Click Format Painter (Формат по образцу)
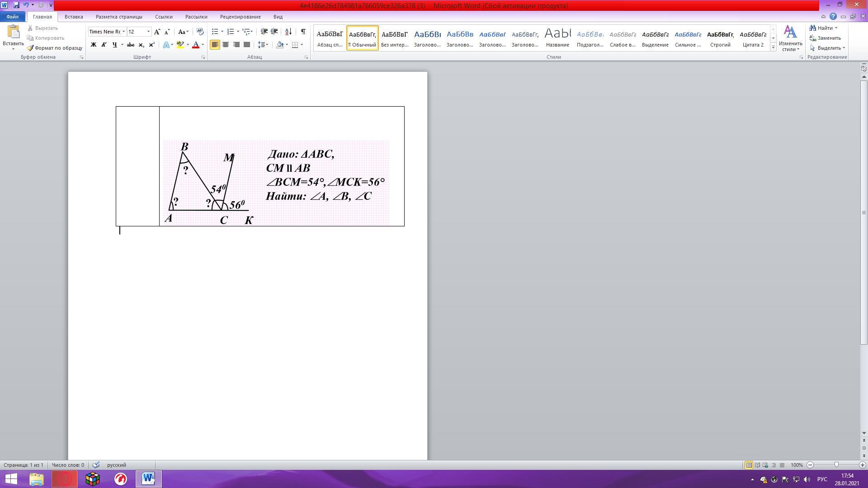The width and height of the screenshot is (868, 488). pyautogui.click(x=55, y=48)
